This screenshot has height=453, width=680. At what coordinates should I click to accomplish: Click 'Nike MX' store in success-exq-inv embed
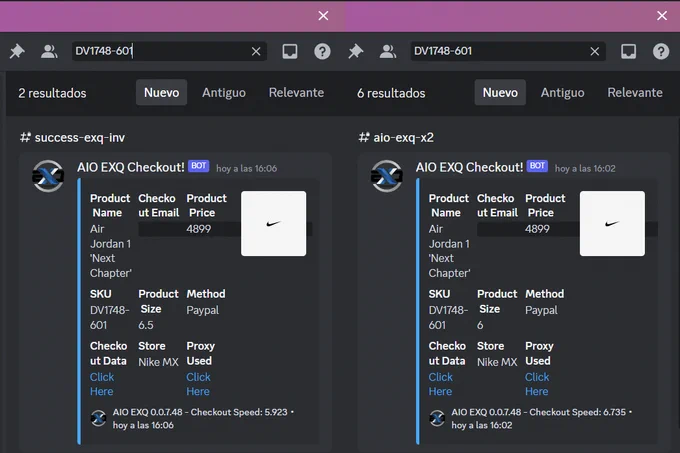tap(158, 362)
